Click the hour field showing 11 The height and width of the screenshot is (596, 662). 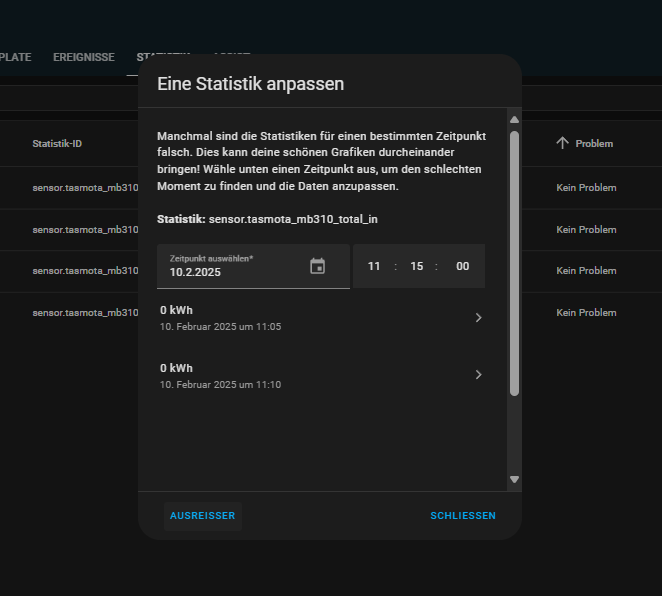click(x=374, y=266)
